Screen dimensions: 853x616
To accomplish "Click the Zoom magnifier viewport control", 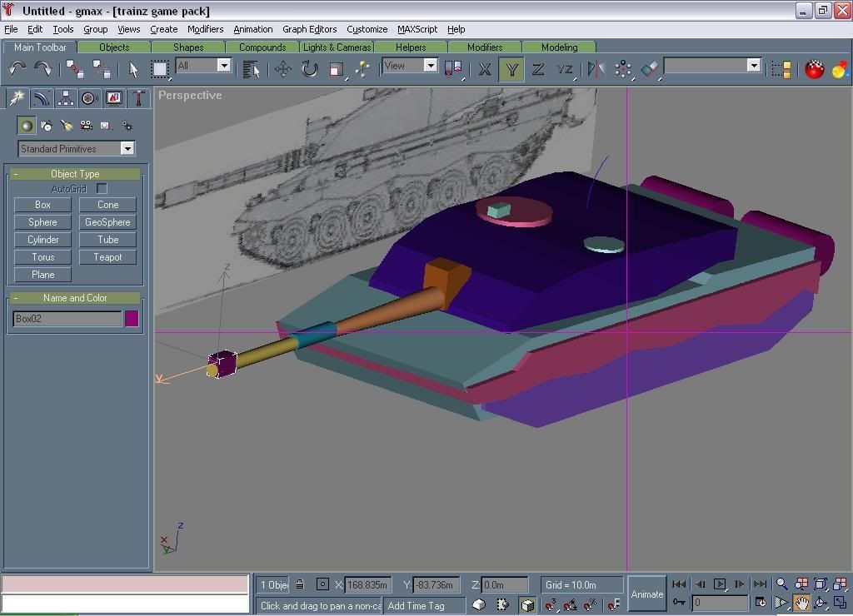I will pos(781,584).
